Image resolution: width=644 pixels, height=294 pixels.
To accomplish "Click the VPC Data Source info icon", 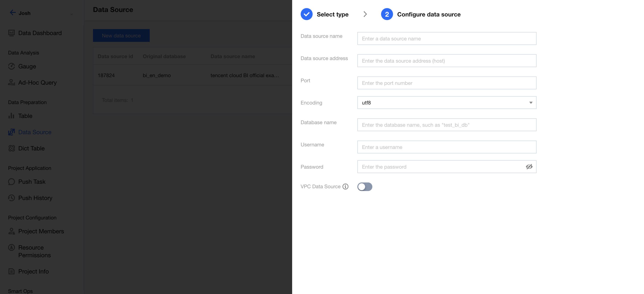I will click(345, 187).
